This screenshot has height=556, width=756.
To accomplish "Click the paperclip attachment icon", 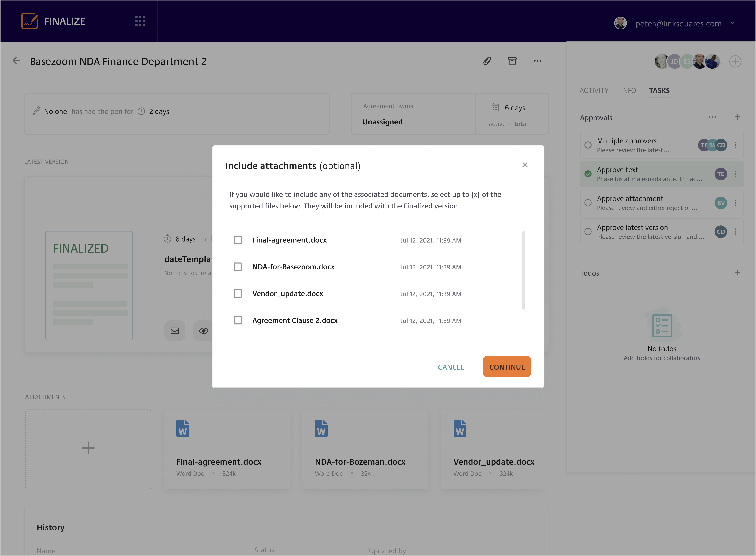I will coord(487,61).
